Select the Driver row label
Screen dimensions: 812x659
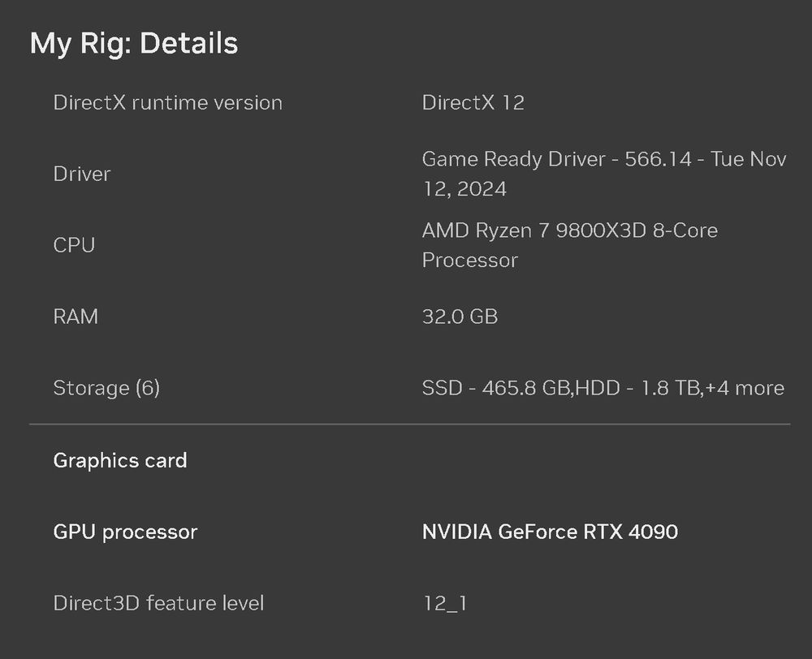[81, 174]
